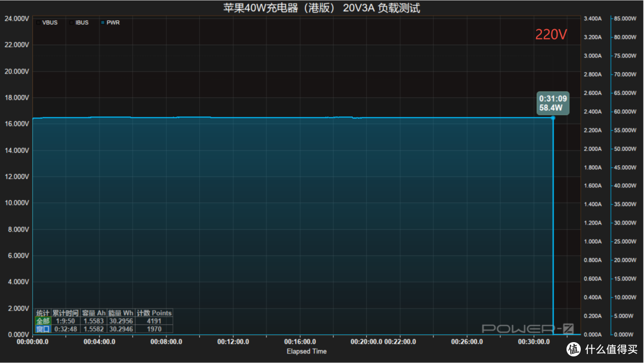Click the 00:16:00.0 time axis tick
The height and width of the screenshot is (363, 644).
click(300, 342)
